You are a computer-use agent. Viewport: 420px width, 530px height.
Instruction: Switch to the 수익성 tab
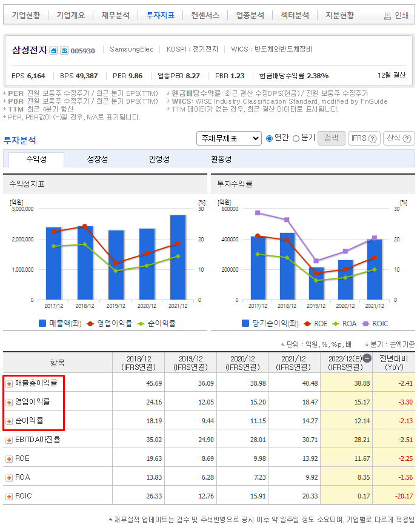pos(36,159)
